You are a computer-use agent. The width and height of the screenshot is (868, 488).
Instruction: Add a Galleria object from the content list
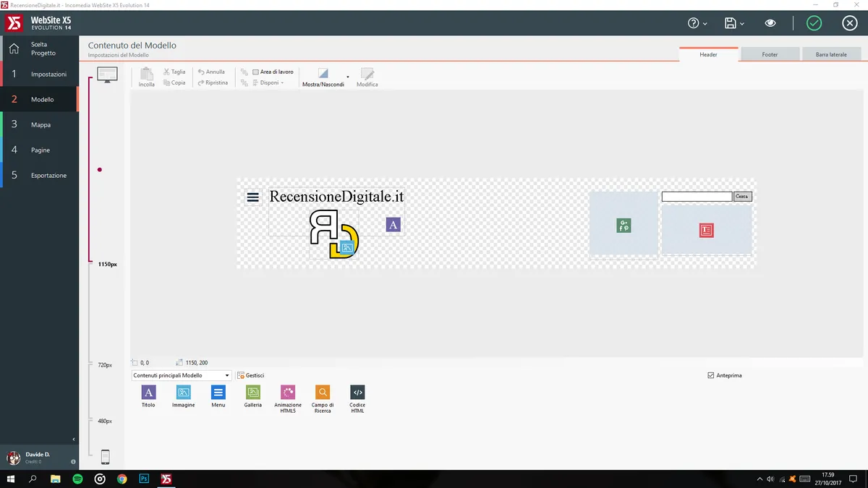pos(253,397)
